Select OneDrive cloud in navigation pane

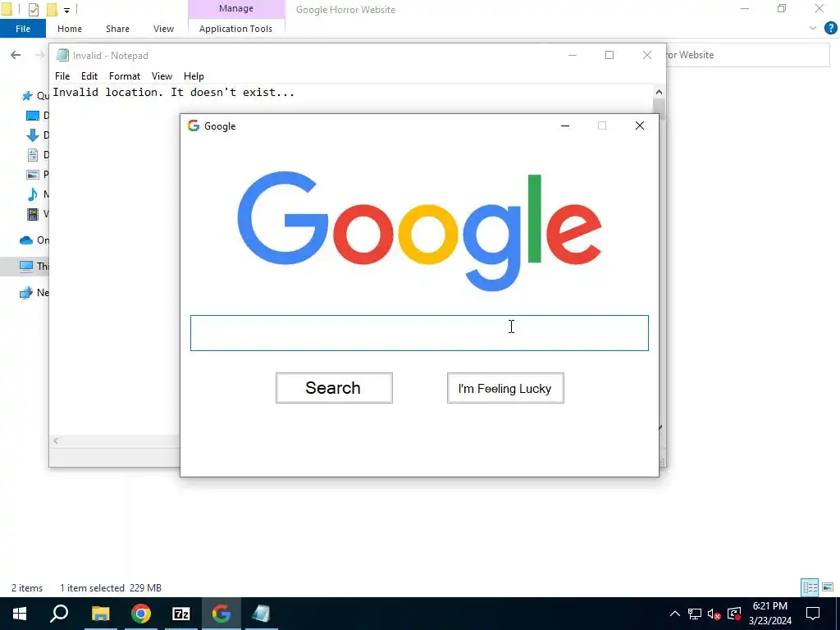point(26,240)
